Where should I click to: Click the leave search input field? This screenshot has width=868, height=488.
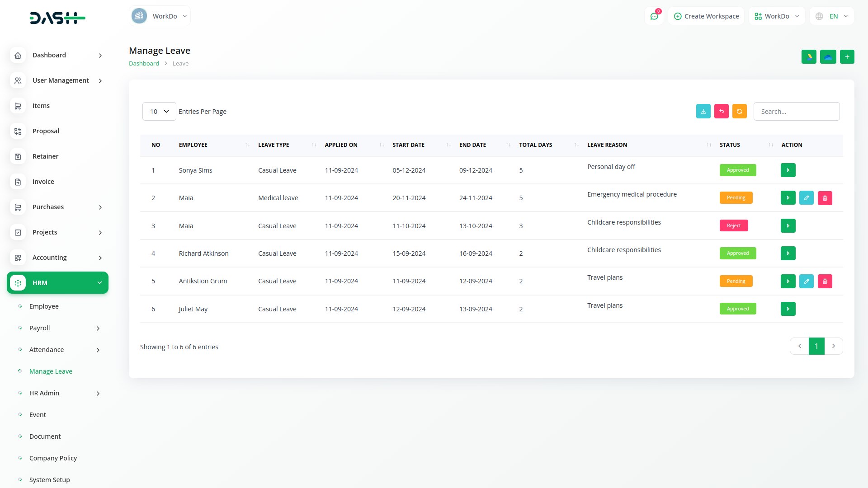pyautogui.click(x=796, y=112)
